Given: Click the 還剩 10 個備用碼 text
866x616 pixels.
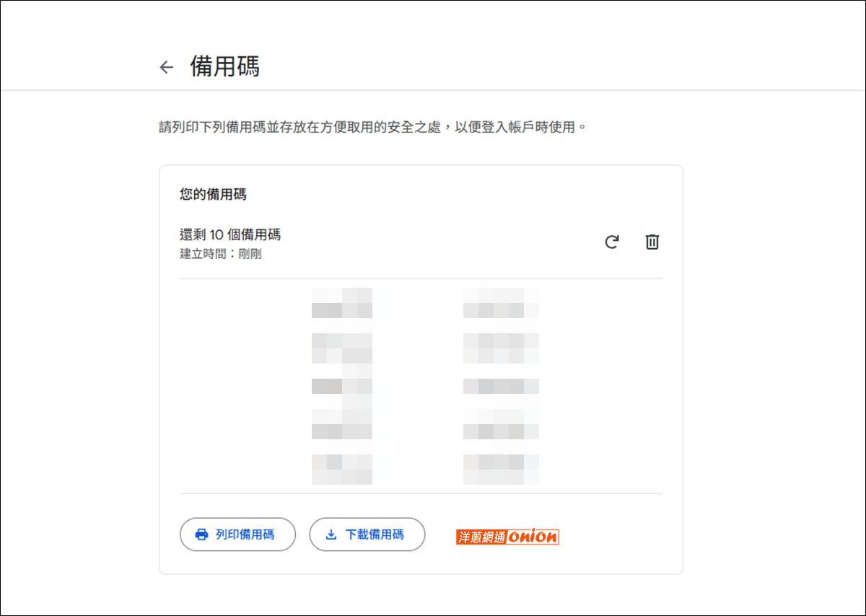Looking at the screenshot, I should click(x=229, y=234).
